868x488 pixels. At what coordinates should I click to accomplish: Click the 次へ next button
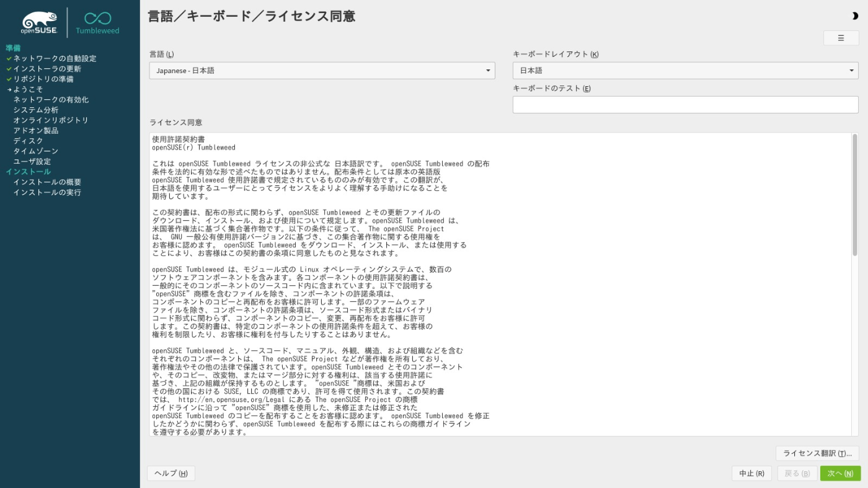pos(840,473)
